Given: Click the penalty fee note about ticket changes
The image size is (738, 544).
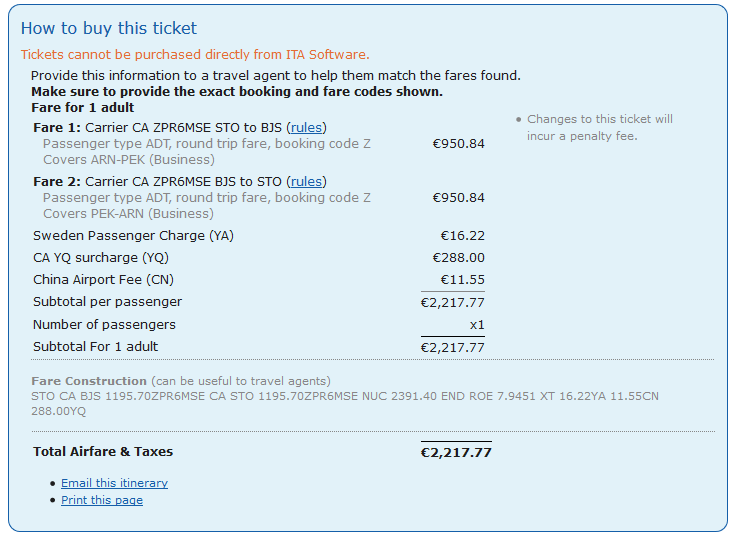Looking at the screenshot, I should (x=599, y=127).
